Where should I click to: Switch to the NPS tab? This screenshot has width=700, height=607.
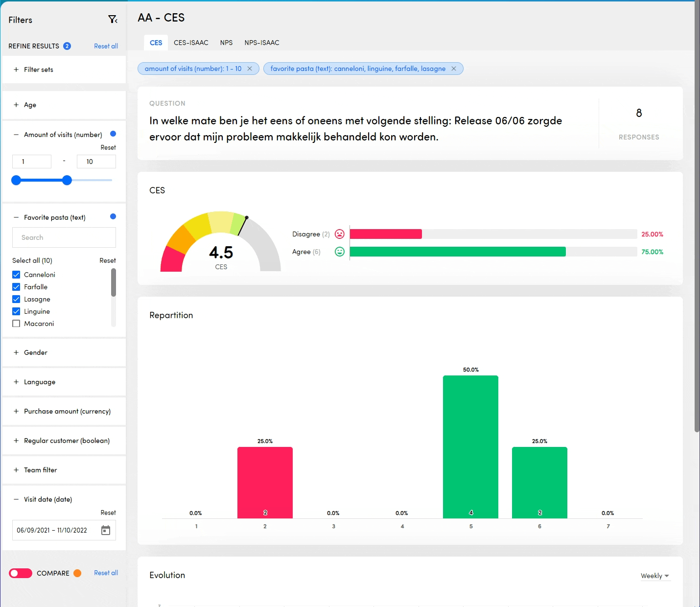pyautogui.click(x=226, y=43)
